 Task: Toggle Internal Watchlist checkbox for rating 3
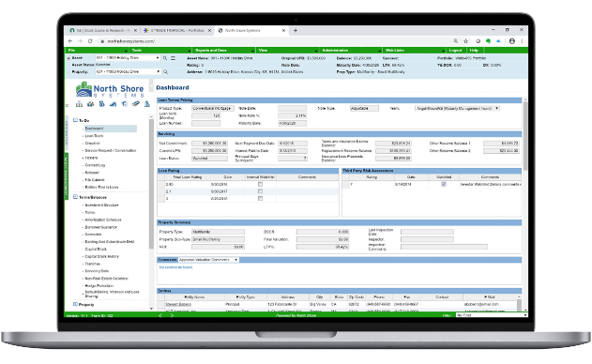point(260,198)
